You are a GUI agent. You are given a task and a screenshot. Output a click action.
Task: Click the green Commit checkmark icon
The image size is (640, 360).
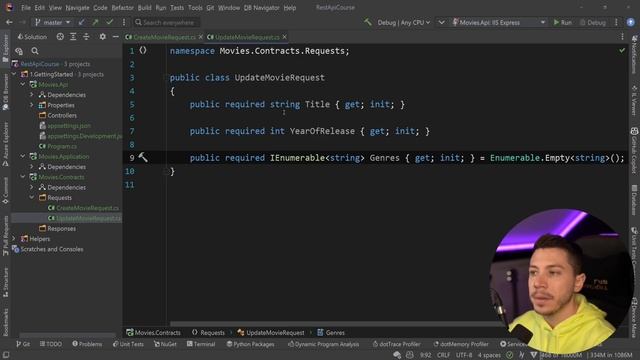(x=109, y=22)
